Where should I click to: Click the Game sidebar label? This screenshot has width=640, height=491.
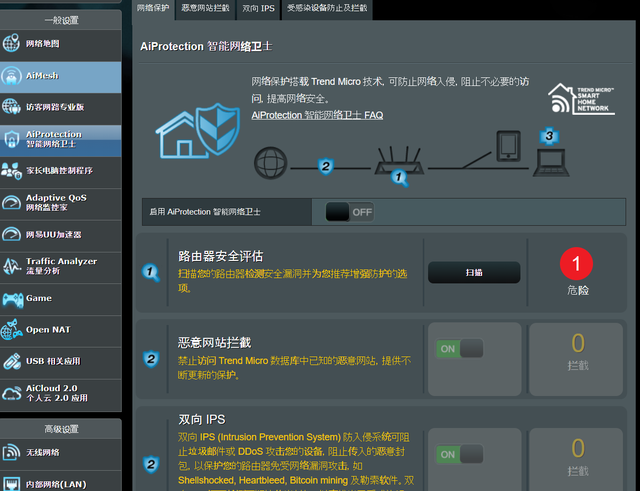pyautogui.click(x=39, y=298)
